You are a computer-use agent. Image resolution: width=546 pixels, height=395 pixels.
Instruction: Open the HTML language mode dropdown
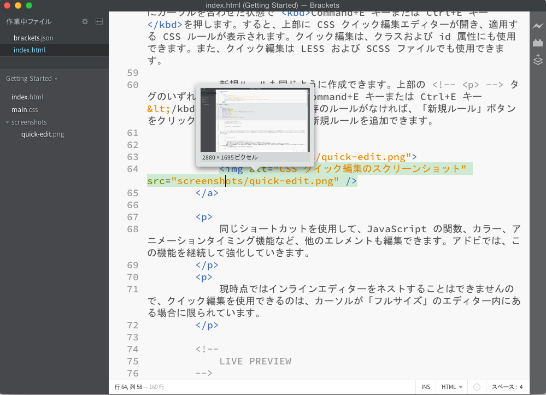click(x=452, y=387)
